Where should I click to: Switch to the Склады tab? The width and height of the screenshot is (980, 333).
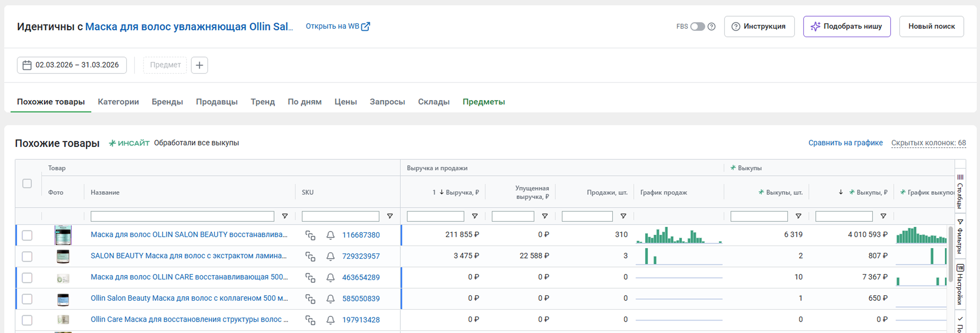(x=433, y=102)
